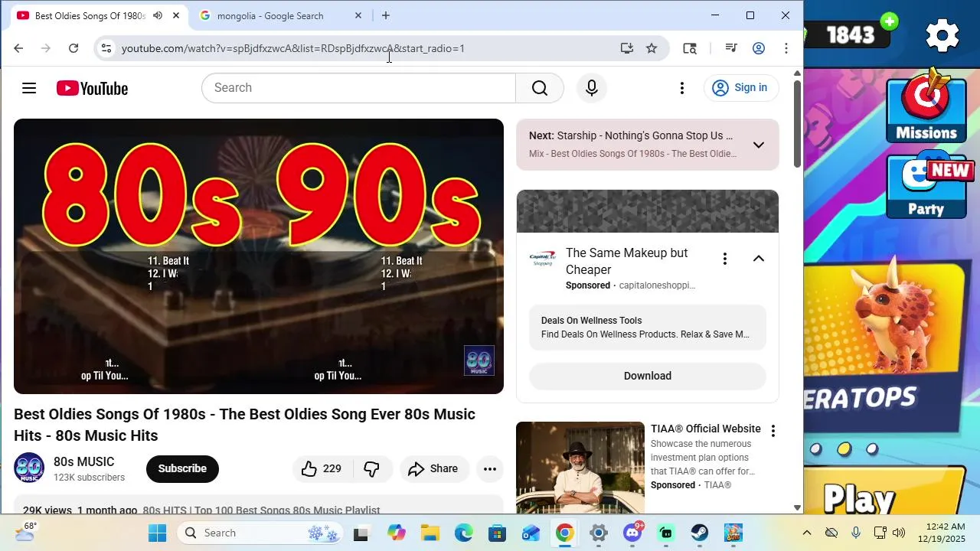View site information icon in address bar

[x=106, y=48]
